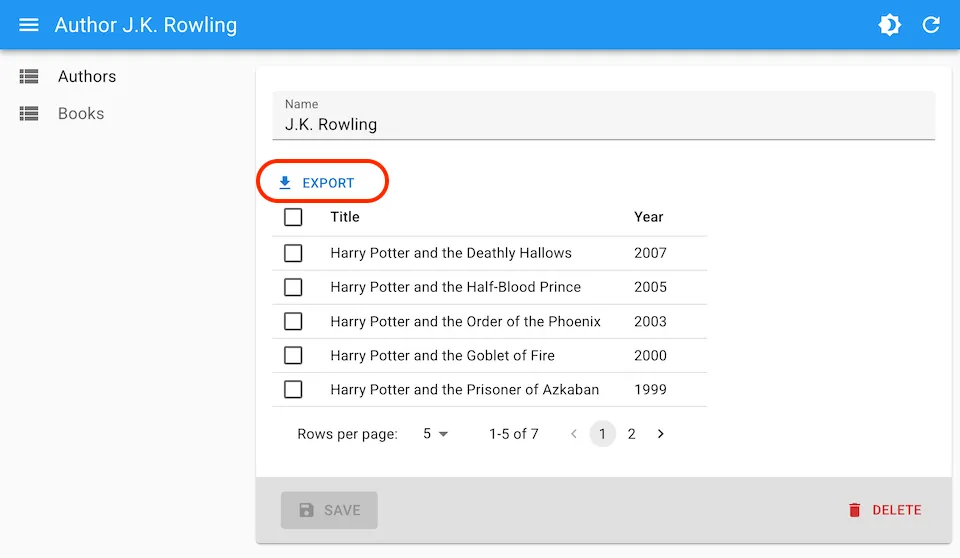The height and width of the screenshot is (558, 960).
Task: Select the Half-Blood Prince row checkbox
Action: tap(293, 287)
